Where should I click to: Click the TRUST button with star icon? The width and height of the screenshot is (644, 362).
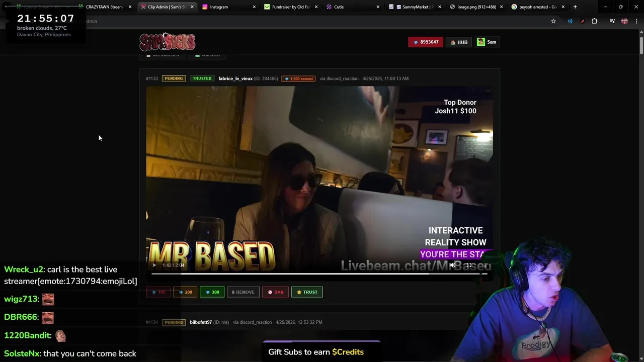[x=307, y=292]
